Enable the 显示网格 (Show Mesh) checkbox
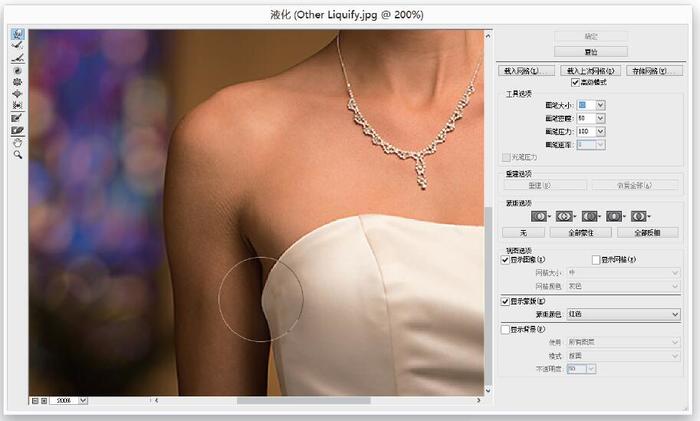700x421 pixels. 595,259
